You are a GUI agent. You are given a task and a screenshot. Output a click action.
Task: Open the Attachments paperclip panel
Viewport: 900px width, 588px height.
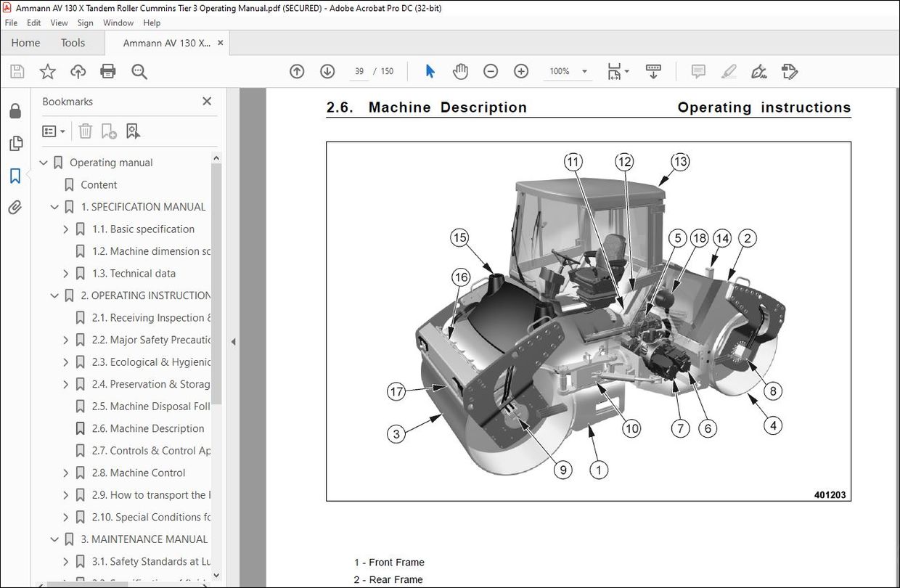[x=15, y=207]
